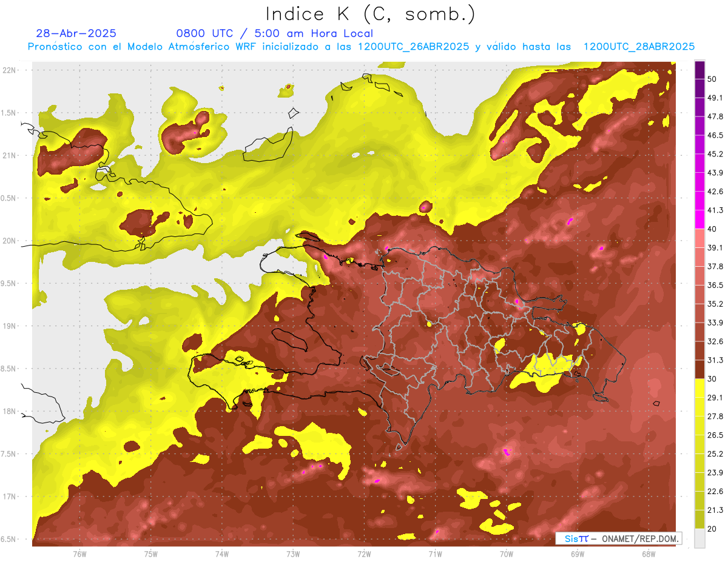Click the "46.5" color scale label

715,135
